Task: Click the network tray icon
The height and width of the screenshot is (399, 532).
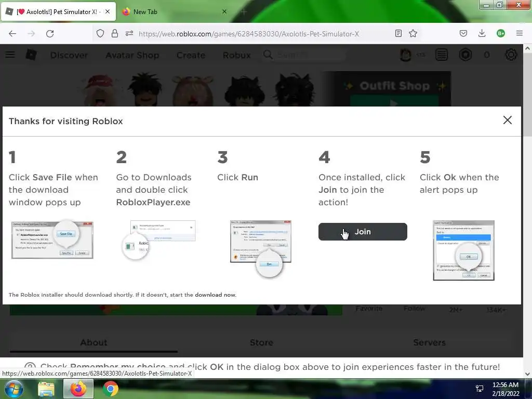Action: tap(480, 389)
